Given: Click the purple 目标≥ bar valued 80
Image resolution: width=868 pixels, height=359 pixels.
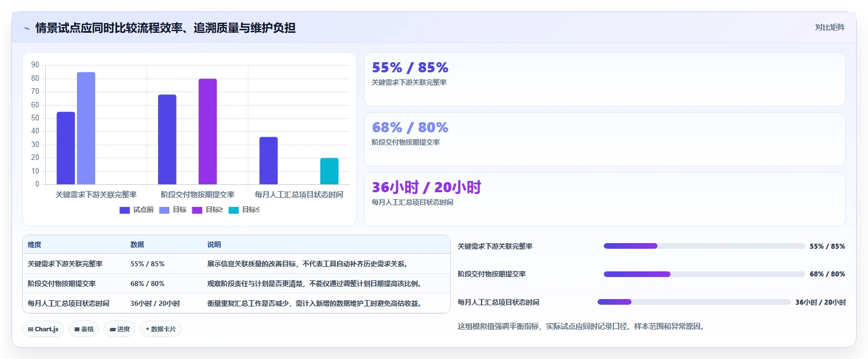Looking at the screenshot, I should [208, 132].
